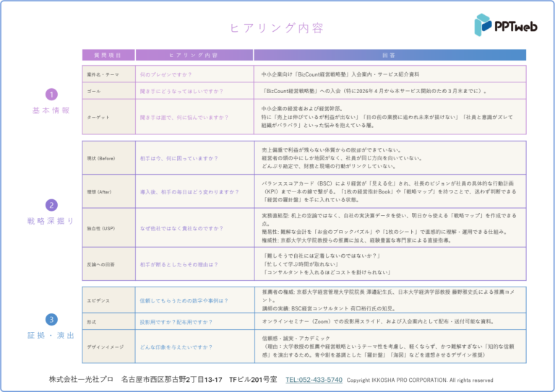Click the target answer starting 中小企業の経営者

(x=387, y=117)
